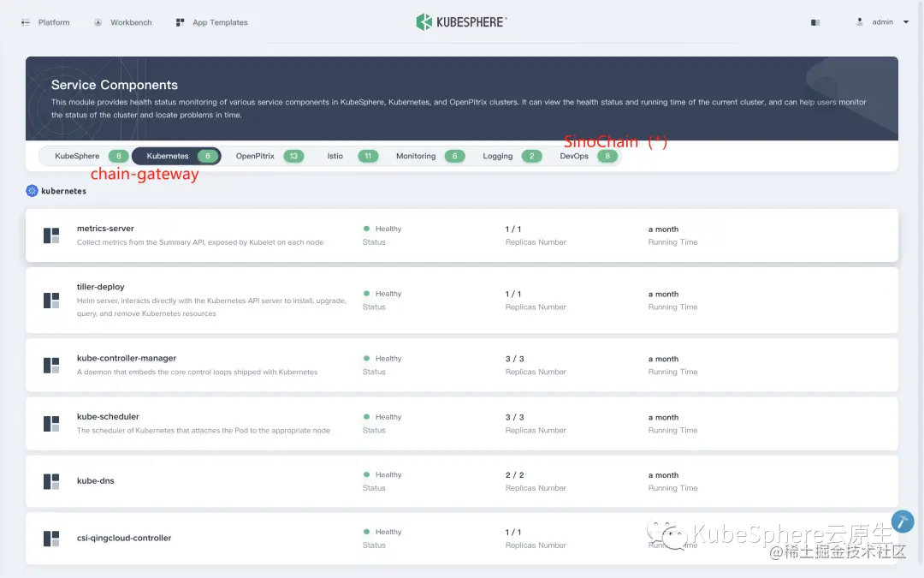Open the Platform menu
This screenshot has width=924, height=578.
54,22
